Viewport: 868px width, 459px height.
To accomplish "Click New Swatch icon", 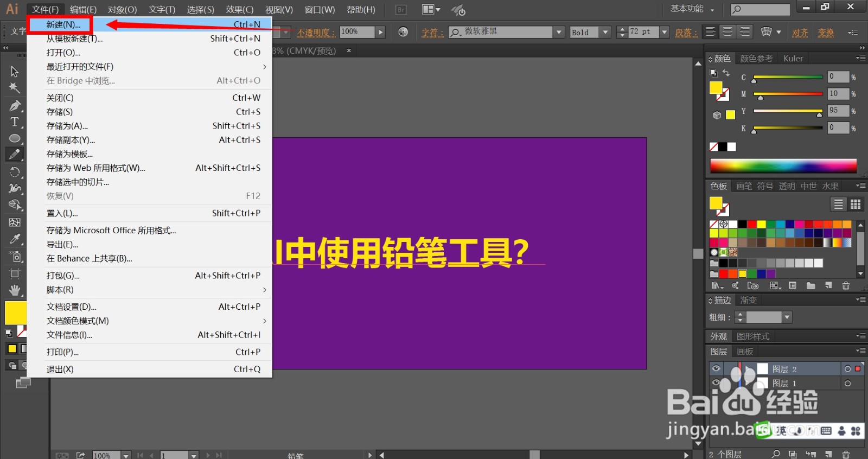I will (x=828, y=286).
